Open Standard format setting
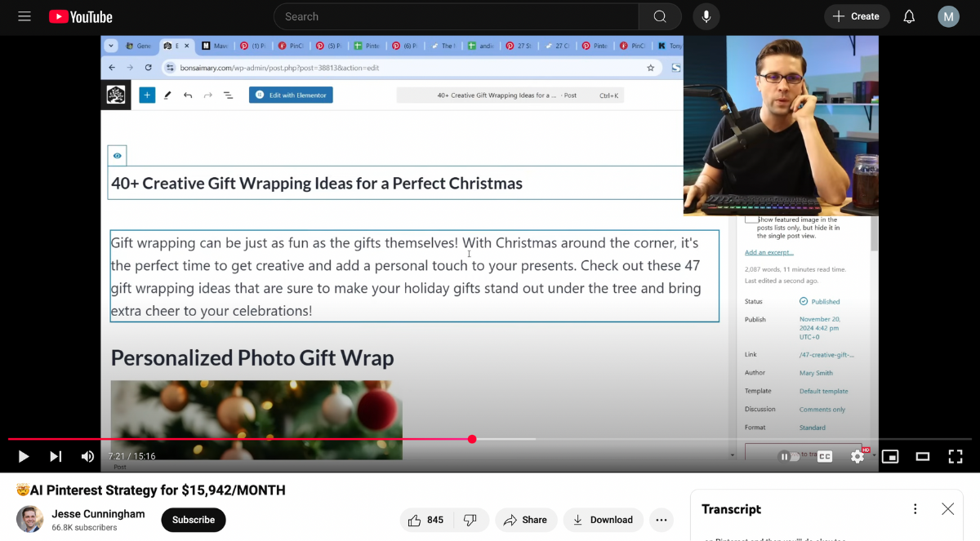The width and height of the screenshot is (980, 541). [813, 428]
